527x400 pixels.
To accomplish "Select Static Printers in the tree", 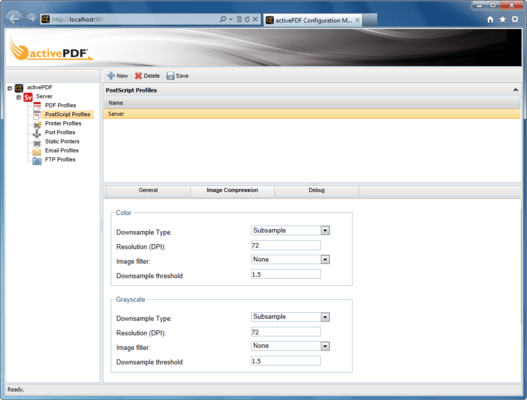I will click(62, 142).
